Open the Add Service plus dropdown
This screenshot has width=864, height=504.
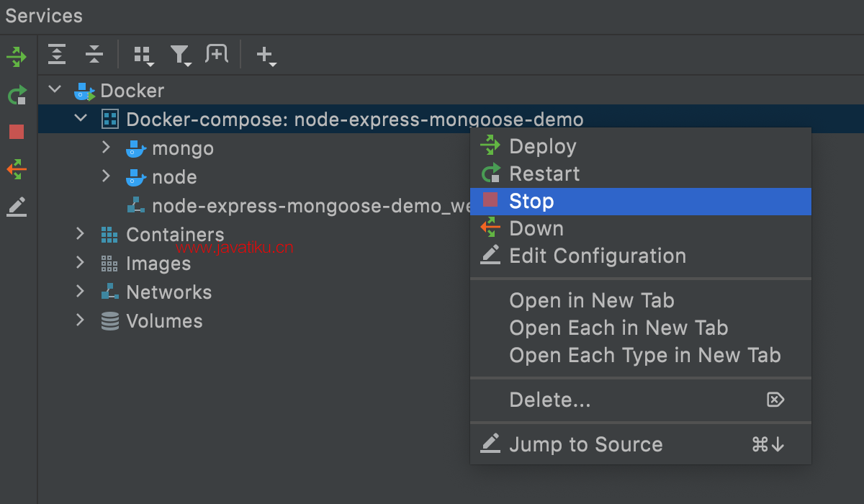266,55
